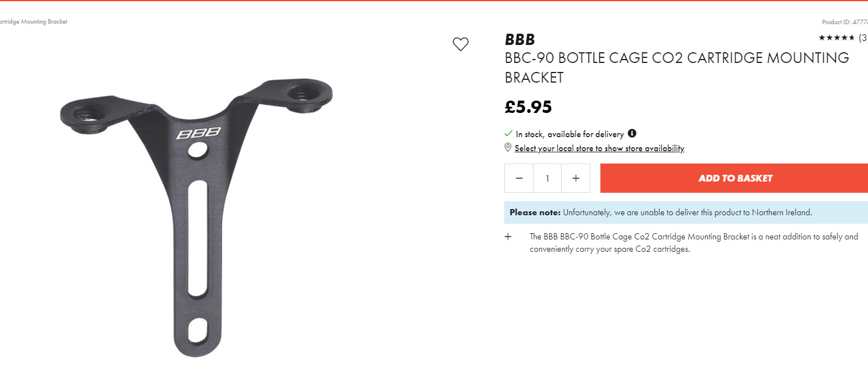Viewport: 868px width, 376px height.
Task: Click the location pin icon for stores
Action: click(x=508, y=148)
